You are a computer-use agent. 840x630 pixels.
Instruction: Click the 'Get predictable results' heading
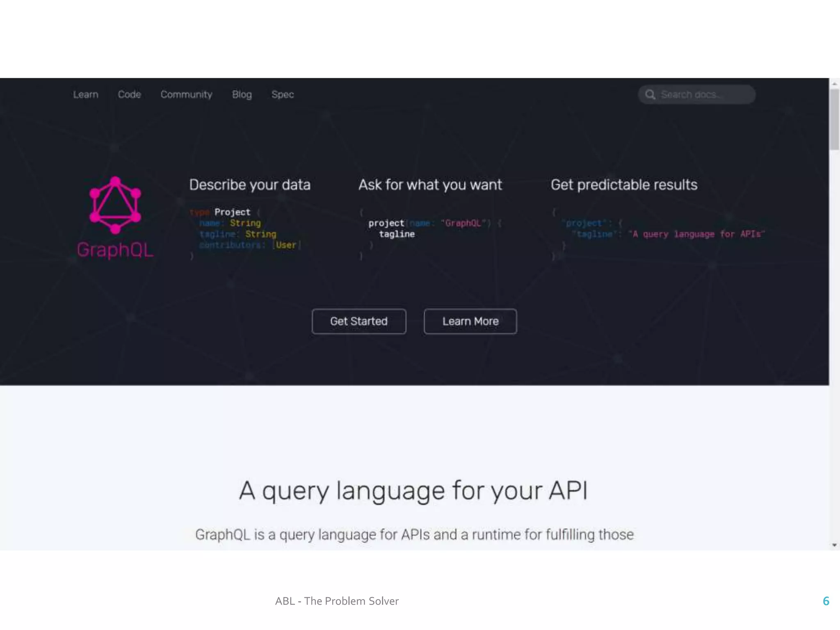click(x=624, y=185)
